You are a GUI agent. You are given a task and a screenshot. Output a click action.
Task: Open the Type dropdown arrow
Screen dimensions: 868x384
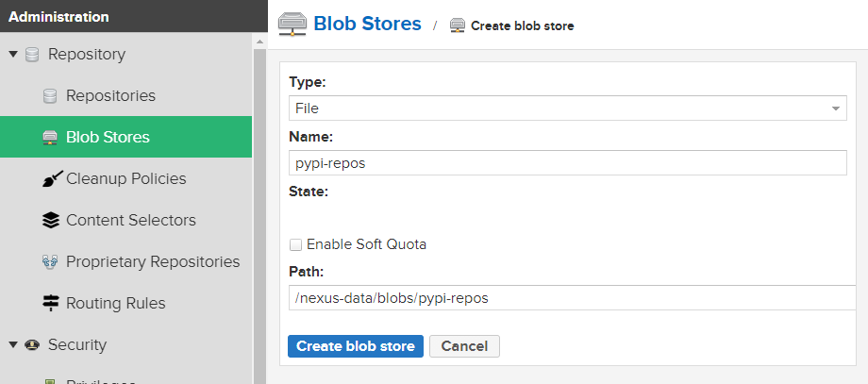point(836,109)
